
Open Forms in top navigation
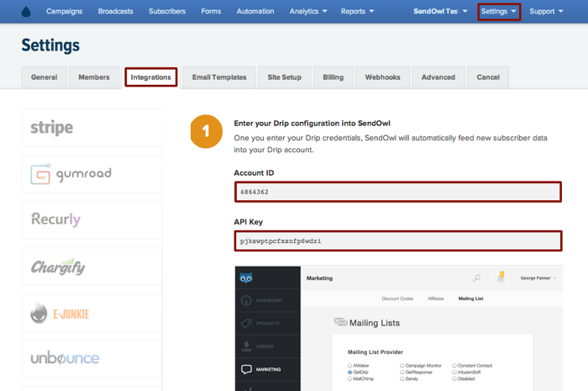click(x=211, y=11)
